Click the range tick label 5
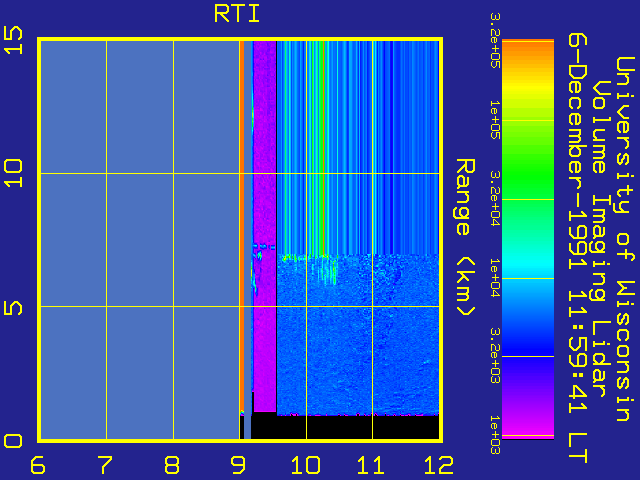The height and width of the screenshot is (480, 640). 13,306
